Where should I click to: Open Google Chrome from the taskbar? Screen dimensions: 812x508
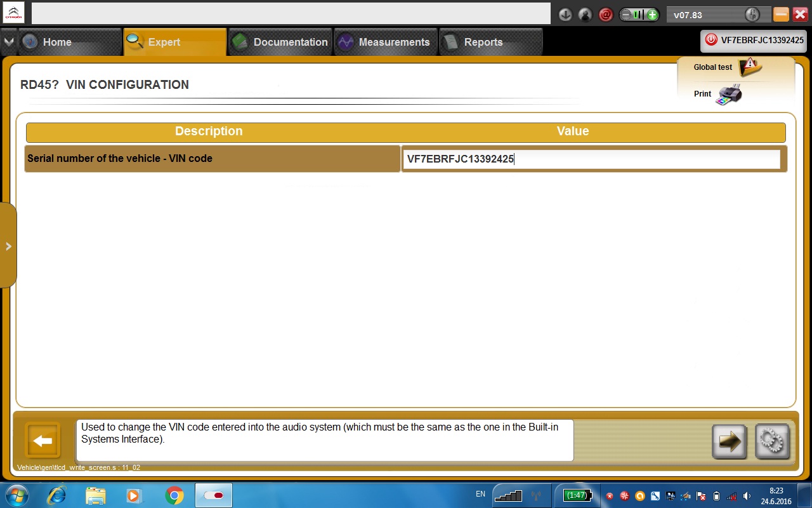(x=174, y=495)
